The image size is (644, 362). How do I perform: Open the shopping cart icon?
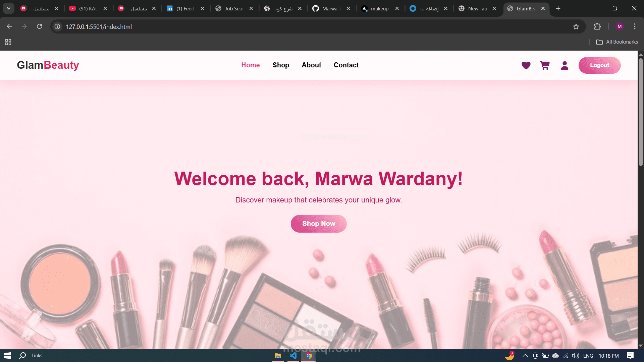tap(545, 65)
